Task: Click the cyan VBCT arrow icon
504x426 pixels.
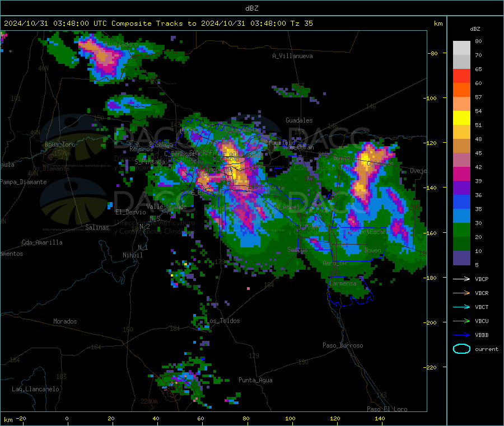Action: (x=461, y=307)
